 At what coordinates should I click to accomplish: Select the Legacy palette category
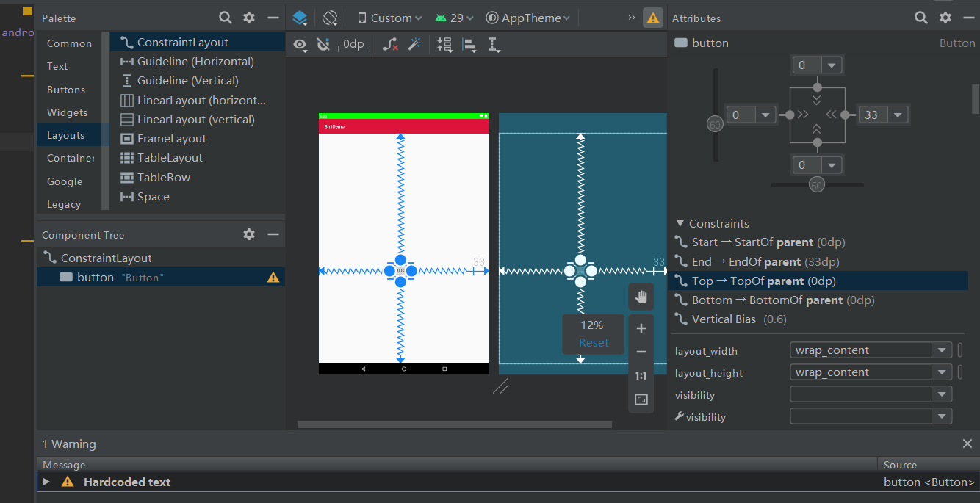(64, 204)
